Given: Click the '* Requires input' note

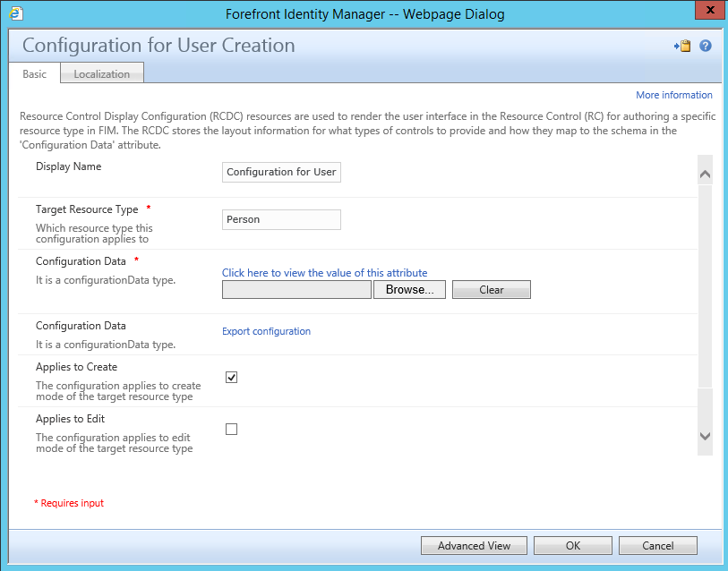Looking at the screenshot, I should click(x=69, y=503).
